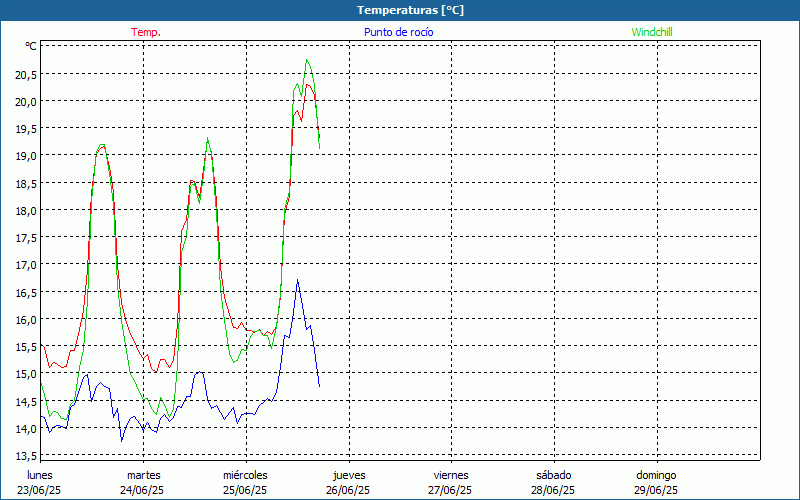Click Wednesday's peak of the green windchill line
Viewport: 800px width, 500px height.
coord(307,60)
